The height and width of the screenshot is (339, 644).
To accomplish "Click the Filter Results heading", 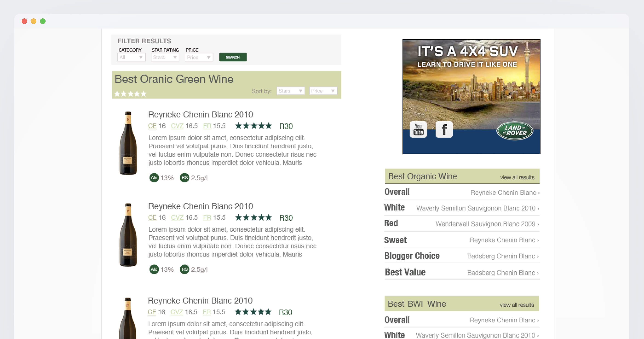I will (x=144, y=41).
